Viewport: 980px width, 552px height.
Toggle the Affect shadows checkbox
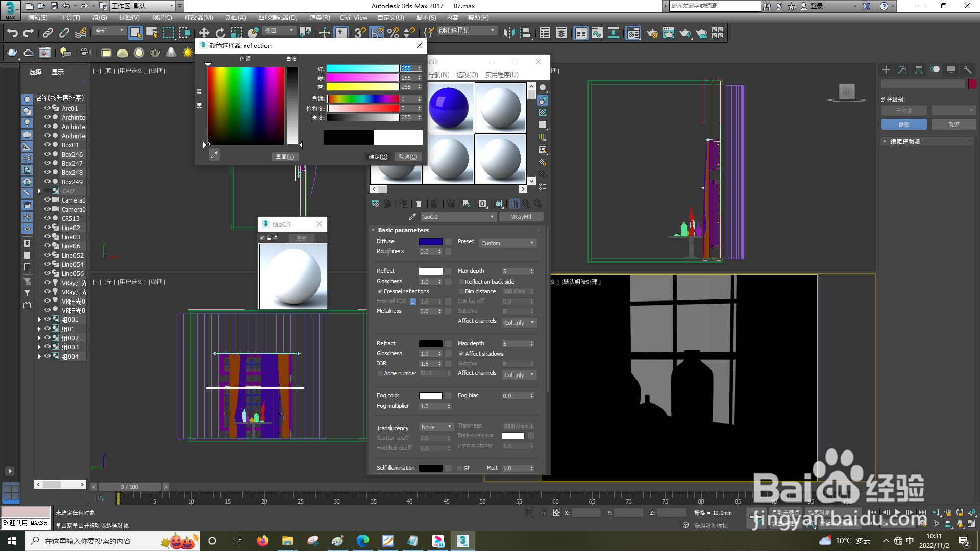[x=461, y=354]
